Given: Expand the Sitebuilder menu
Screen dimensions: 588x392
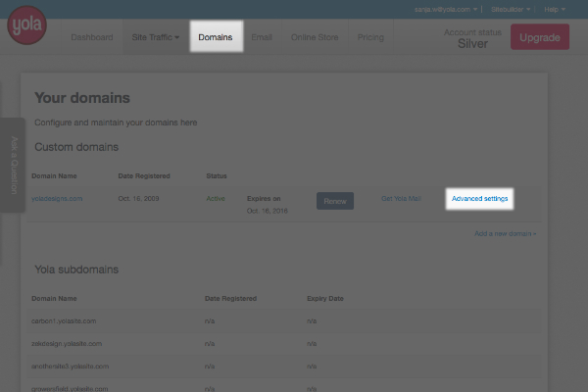Looking at the screenshot, I should [511, 10].
